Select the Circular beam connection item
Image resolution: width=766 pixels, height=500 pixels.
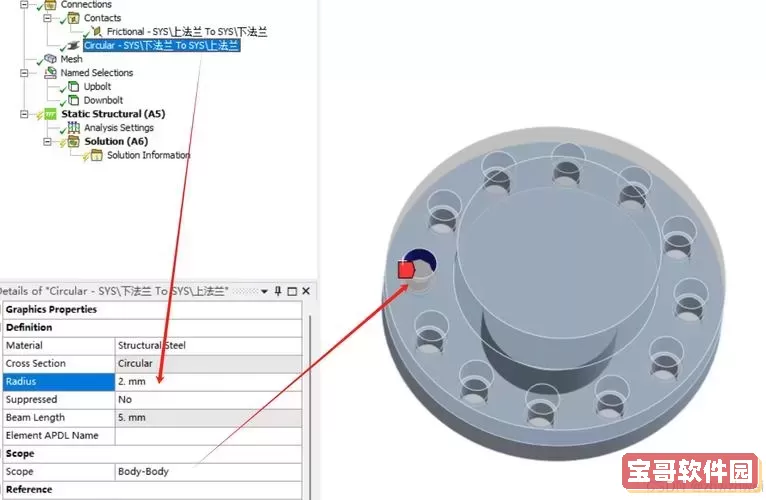[x=162, y=45]
